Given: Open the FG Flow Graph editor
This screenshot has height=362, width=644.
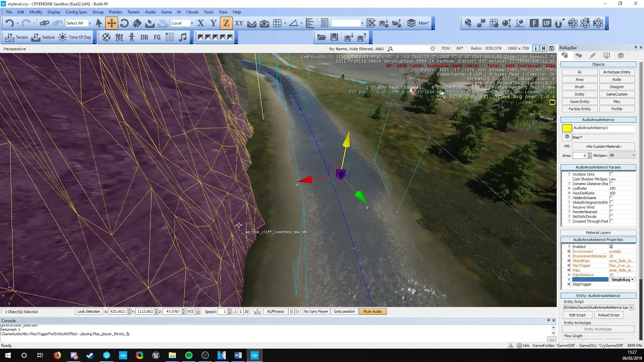Looking at the screenshot, I should (x=157, y=37).
